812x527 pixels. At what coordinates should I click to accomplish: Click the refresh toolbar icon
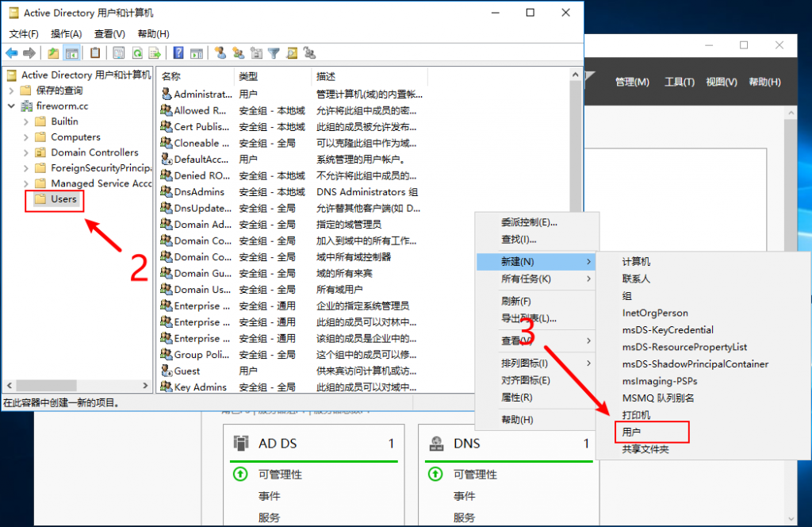[137, 53]
